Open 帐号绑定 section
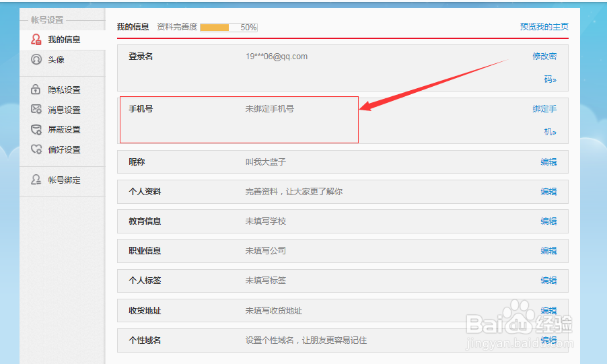 (63, 180)
